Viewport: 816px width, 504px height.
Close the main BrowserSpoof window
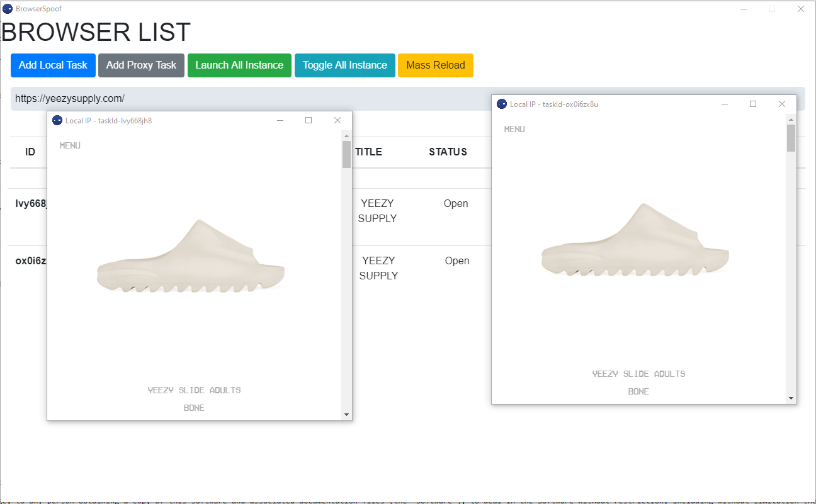(801, 9)
